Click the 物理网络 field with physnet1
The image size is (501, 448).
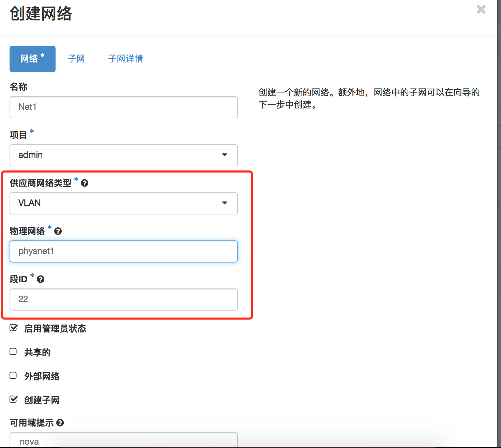pos(124,251)
